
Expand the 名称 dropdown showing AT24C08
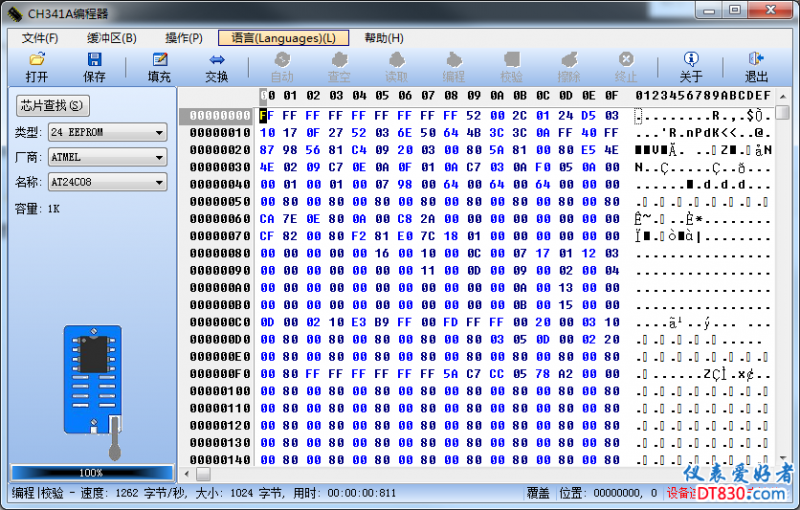108,182
